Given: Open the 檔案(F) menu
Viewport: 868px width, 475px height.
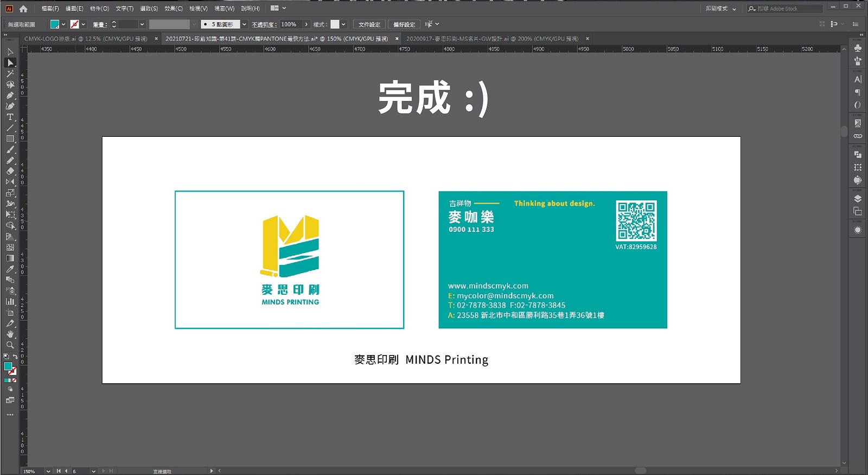Looking at the screenshot, I should tap(50, 9).
